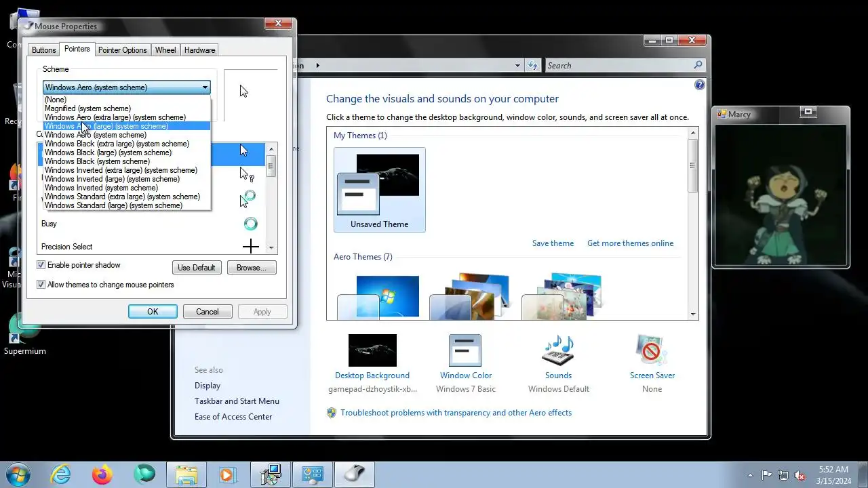Screen dimensions: 868x488
Task: Open network tray icon
Action: click(x=783, y=475)
